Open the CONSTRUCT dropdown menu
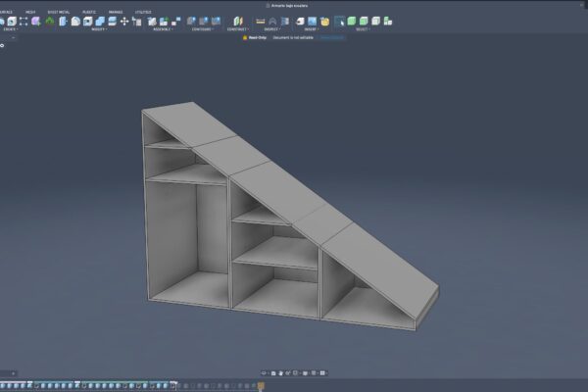Viewport: 588px width, 392px height. pos(238,29)
